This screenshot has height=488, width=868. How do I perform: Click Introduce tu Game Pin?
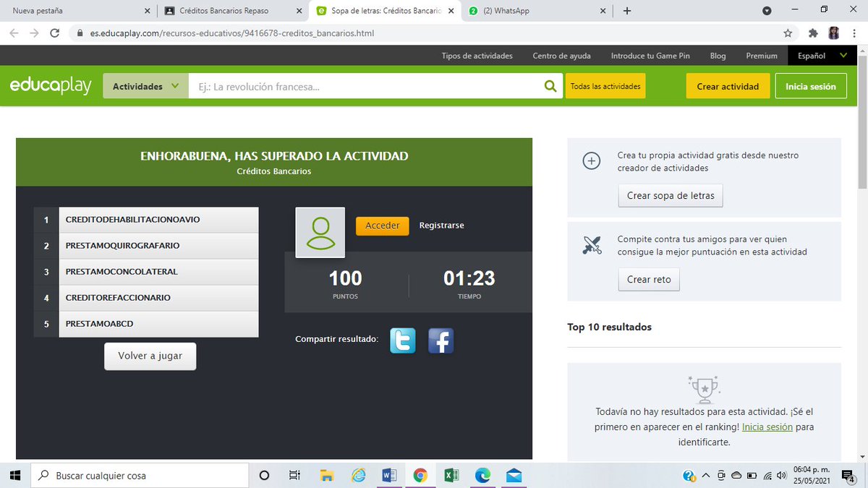coord(650,56)
